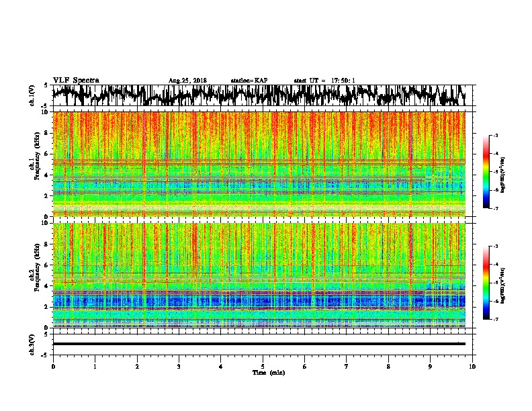Click the "-7" tick on ch.2 colorbar

[x=495, y=319]
